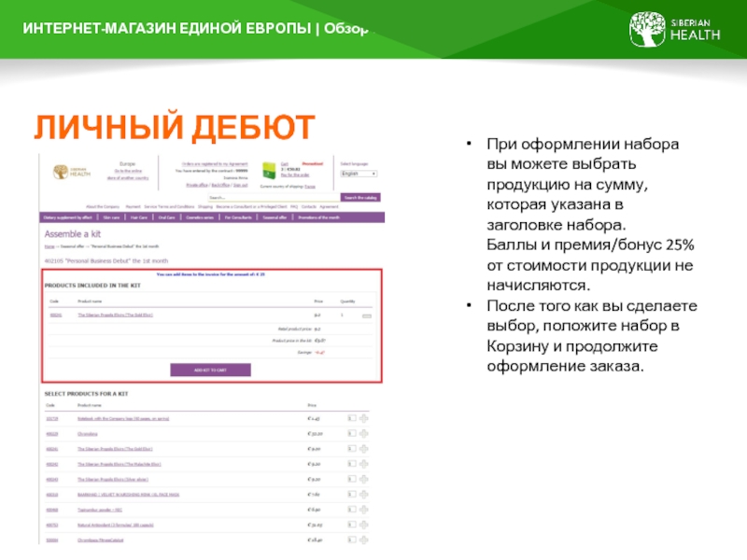Click the Home breadcrumb link

49,246
